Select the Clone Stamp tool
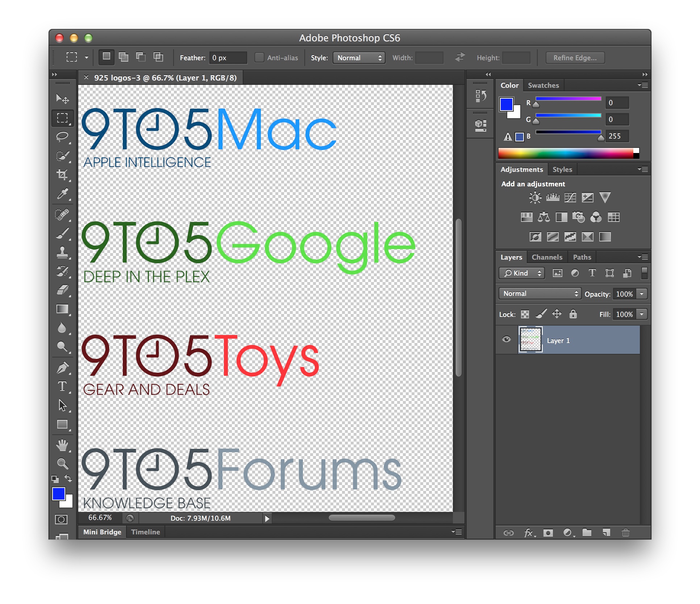Viewport: 700px width, 604px height. [63, 252]
